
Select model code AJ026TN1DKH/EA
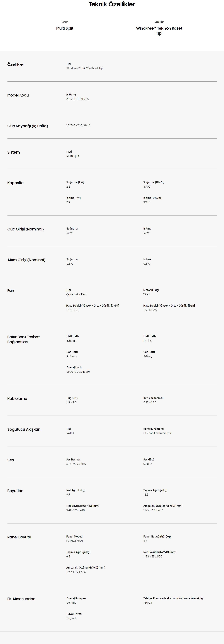77,99
